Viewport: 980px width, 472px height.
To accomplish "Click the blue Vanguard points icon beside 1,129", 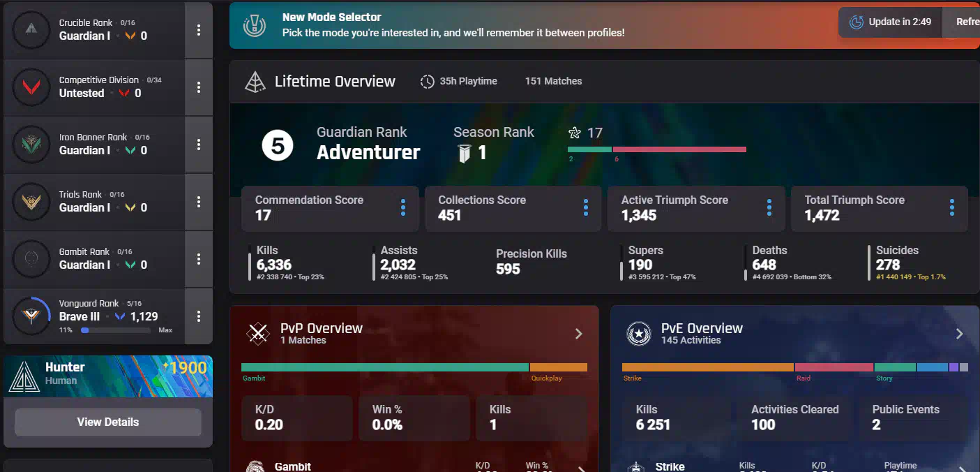I will (120, 316).
